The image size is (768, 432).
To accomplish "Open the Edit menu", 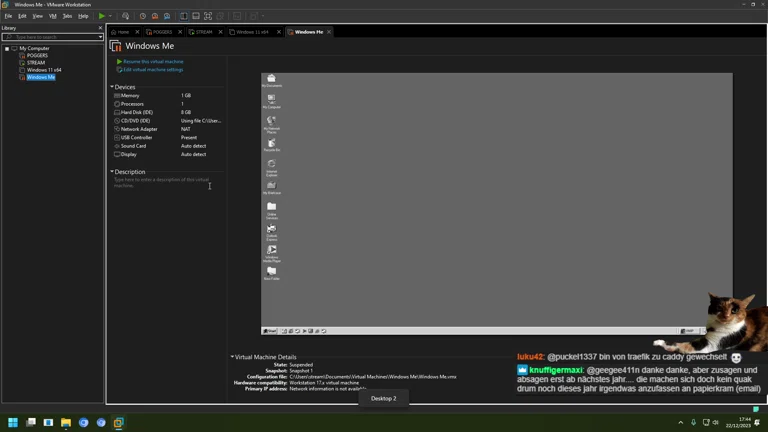I will pos(22,16).
